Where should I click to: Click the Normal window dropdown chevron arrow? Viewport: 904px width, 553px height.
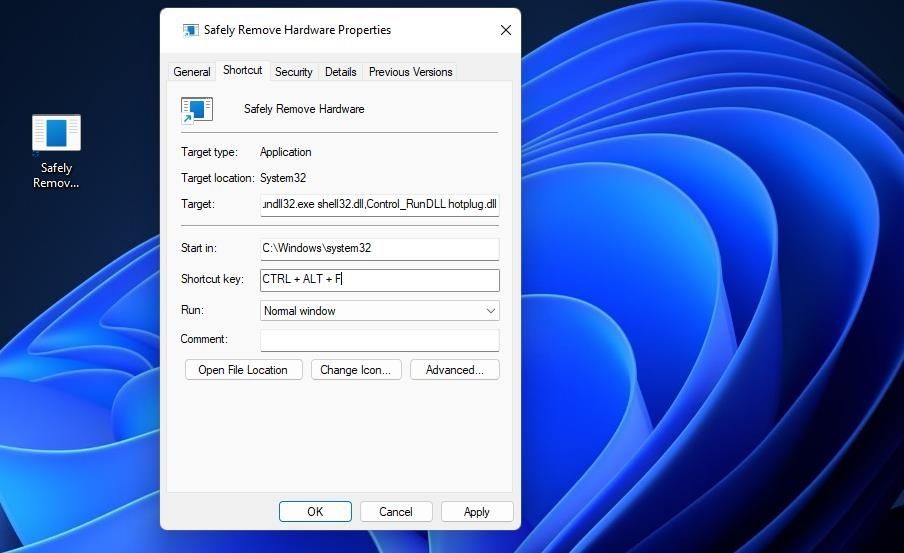[x=490, y=310]
